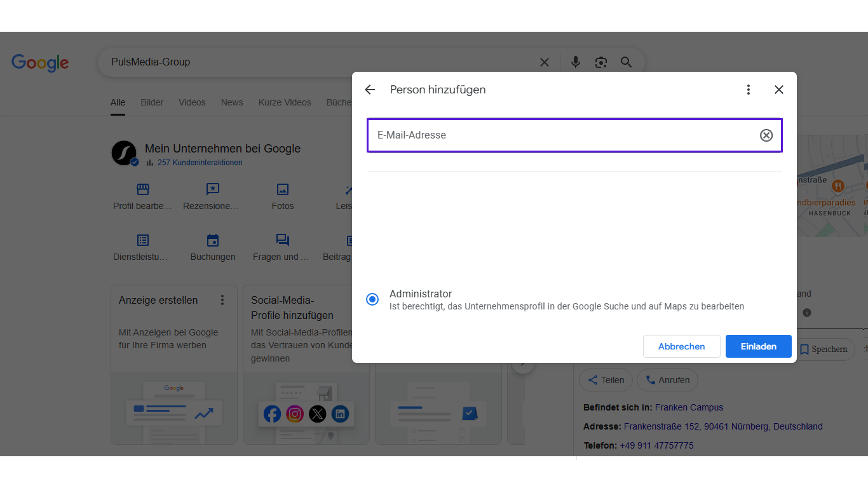Click the Einladen button
This screenshot has height=488, width=868.
[758, 346]
